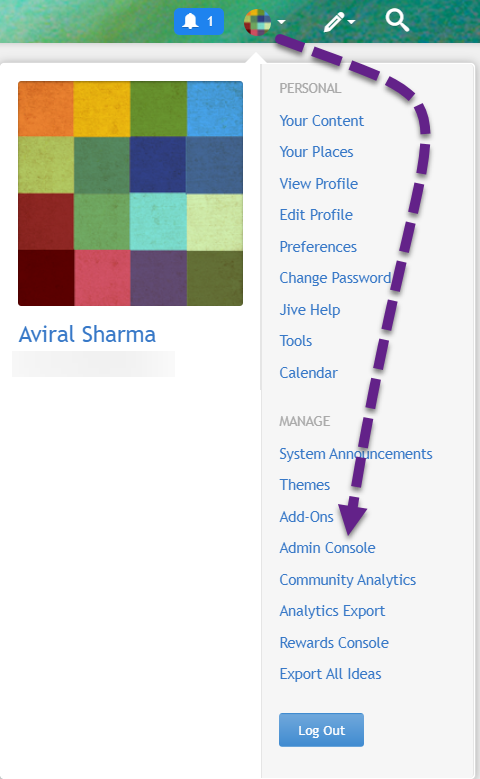The width and height of the screenshot is (480, 779).
Task: Open search with the magnifier icon
Action: coord(397,20)
